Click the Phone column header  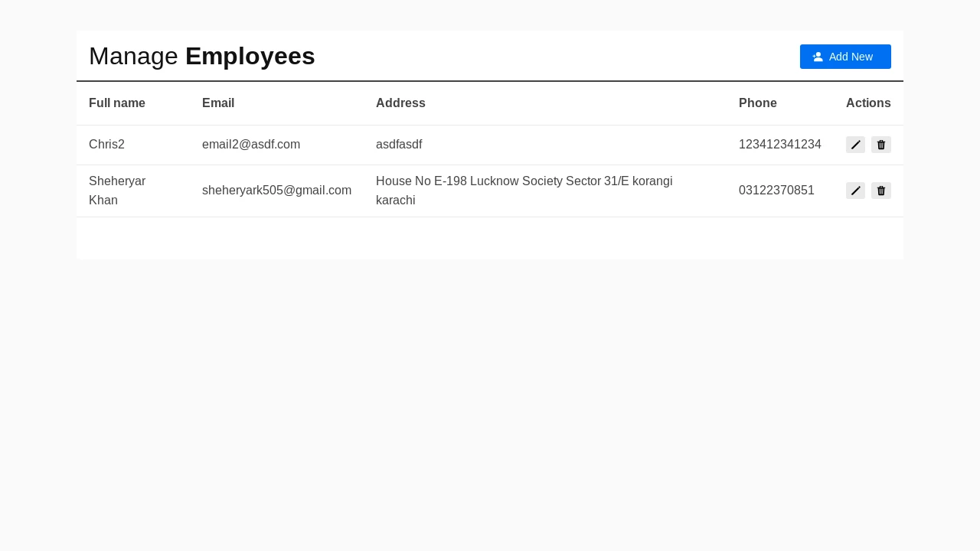coord(758,103)
